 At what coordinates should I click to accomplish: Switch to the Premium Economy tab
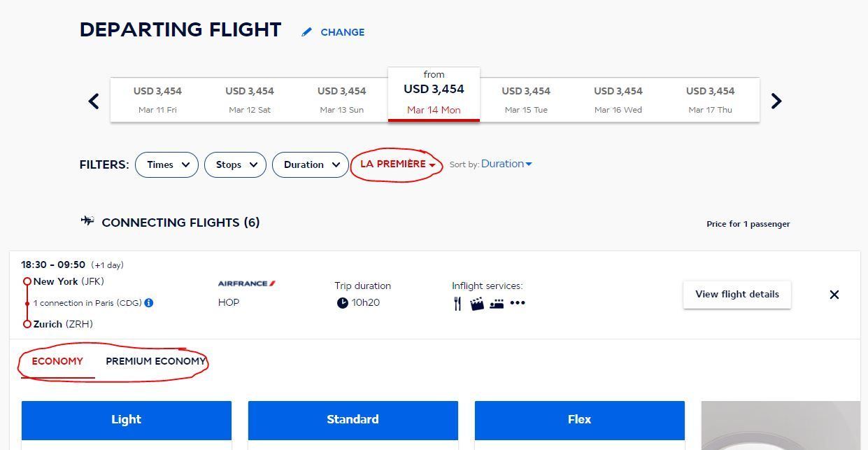[x=155, y=361]
